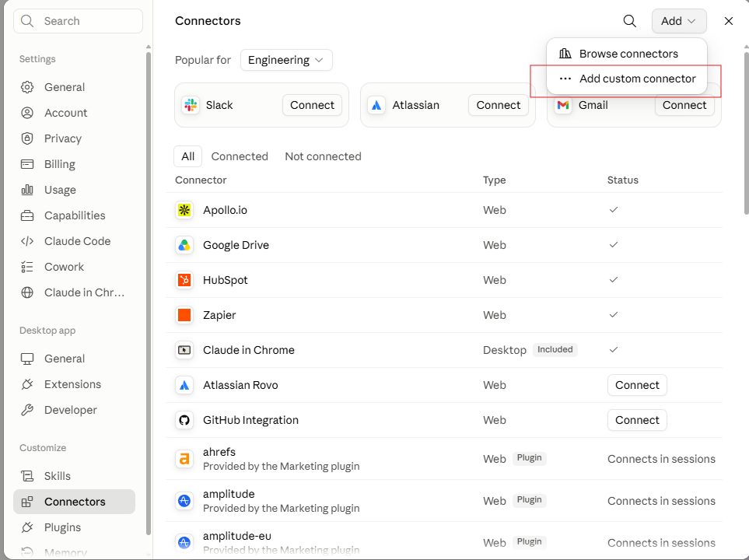Connect the Gmail connector
Screen dimensions: 749x560
(684, 105)
